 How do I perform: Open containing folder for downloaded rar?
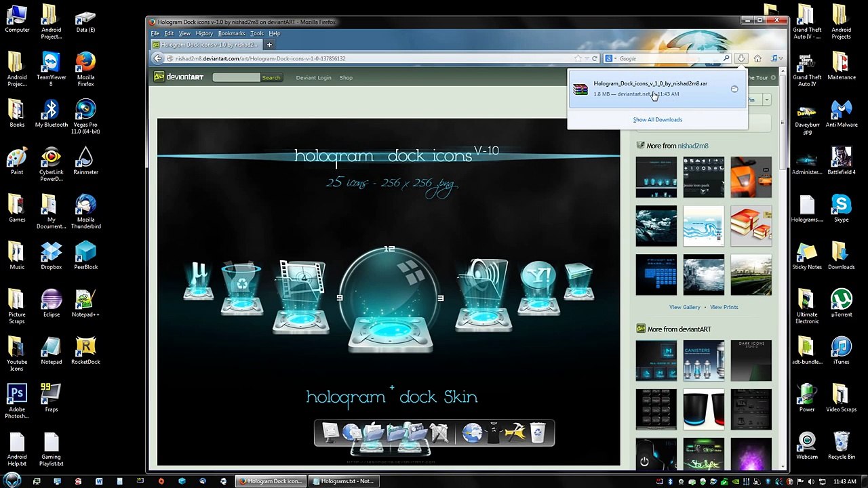click(x=734, y=89)
